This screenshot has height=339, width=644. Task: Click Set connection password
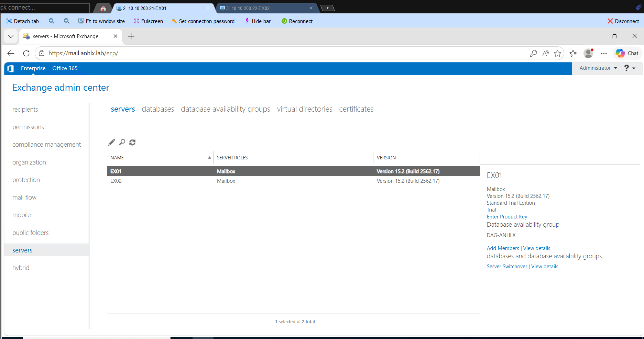203,21
